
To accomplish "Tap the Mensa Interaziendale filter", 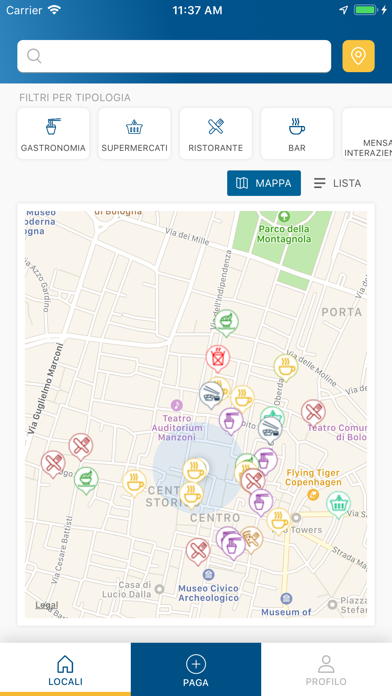I will [x=367, y=134].
